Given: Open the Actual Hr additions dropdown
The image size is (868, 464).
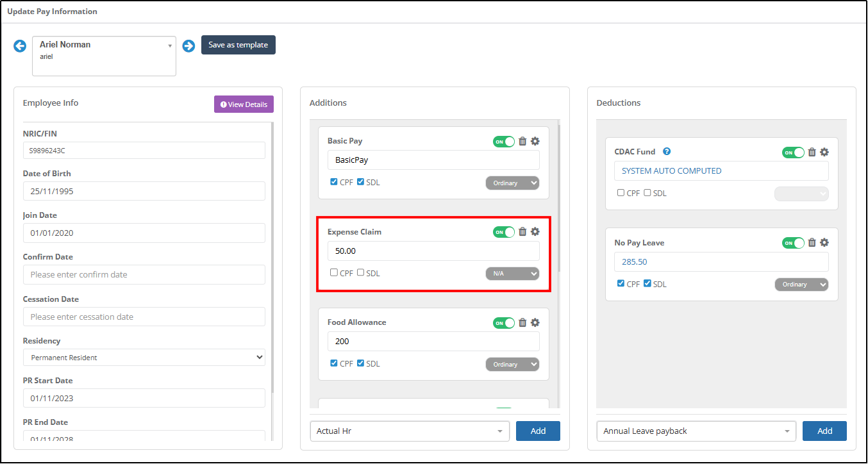Looking at the screenshot, I should click(x=410, y=431).
